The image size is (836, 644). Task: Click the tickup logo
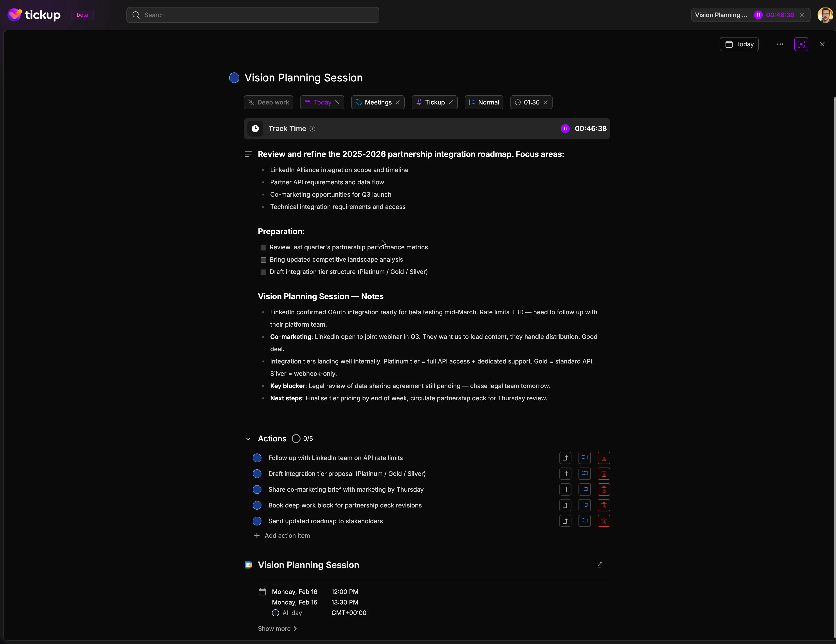34,14
